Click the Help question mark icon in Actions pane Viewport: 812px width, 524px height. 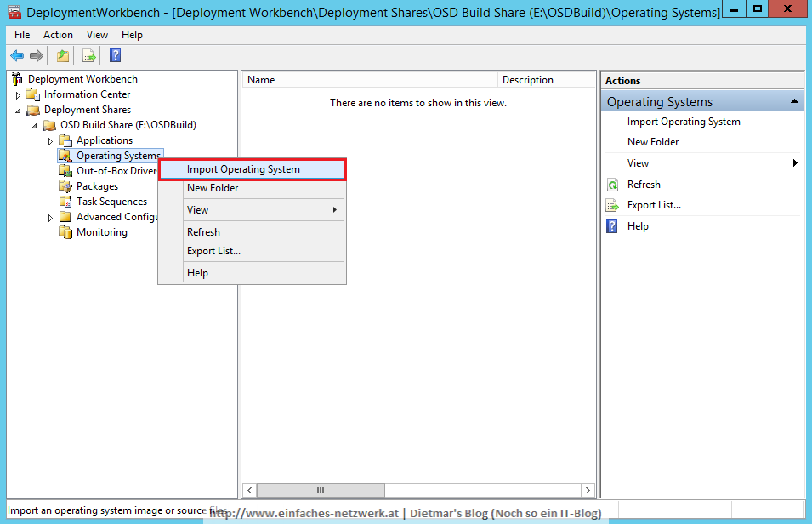point(612,226)
